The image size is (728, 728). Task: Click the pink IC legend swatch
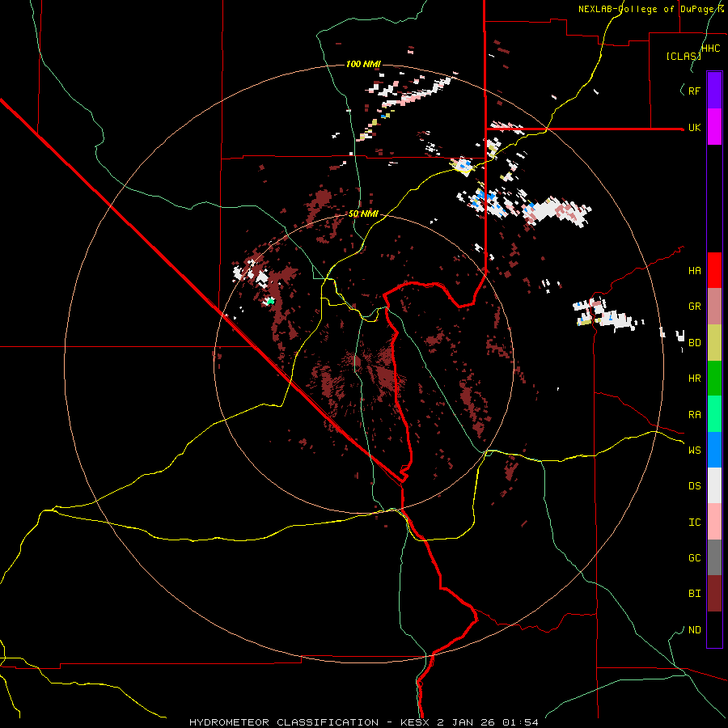[714, 522]
